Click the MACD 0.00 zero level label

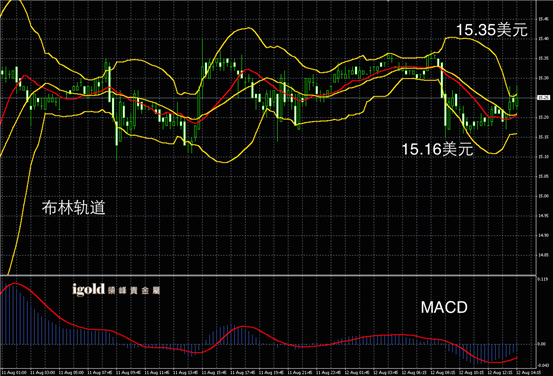tap(542, 344)
